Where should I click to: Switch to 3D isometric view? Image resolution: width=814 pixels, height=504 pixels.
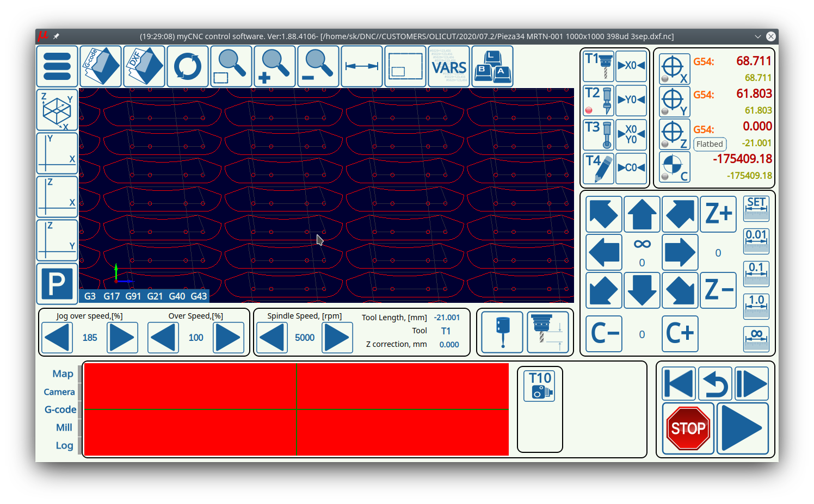pyautogui.click(x=57, y=110)
